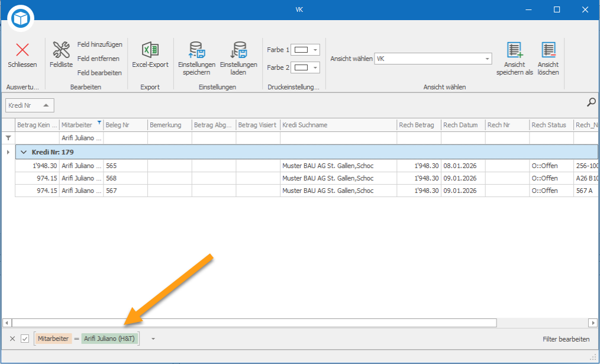This screenshot has height=364, width=600.
Task: Click Filter bearbeiten link
Action: [566, 339]
